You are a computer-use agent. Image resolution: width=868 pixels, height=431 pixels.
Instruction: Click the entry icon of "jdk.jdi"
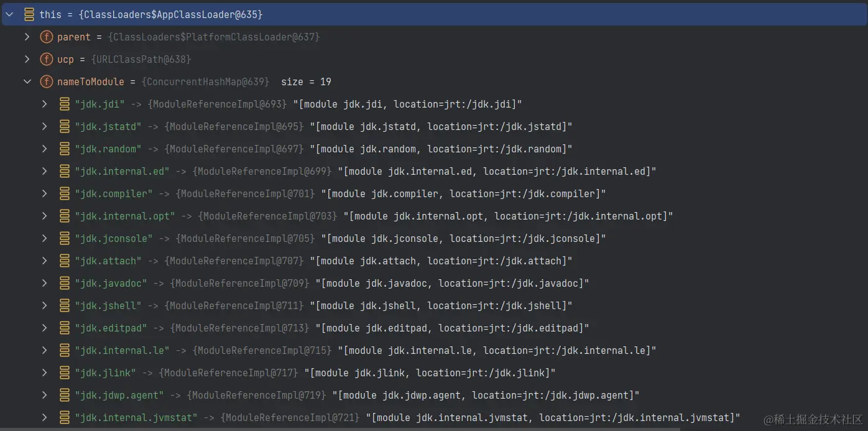[x=64, y=104]
